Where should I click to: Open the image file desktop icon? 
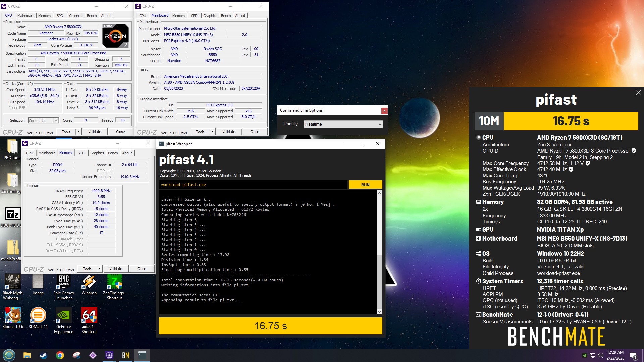click(38, 285)
